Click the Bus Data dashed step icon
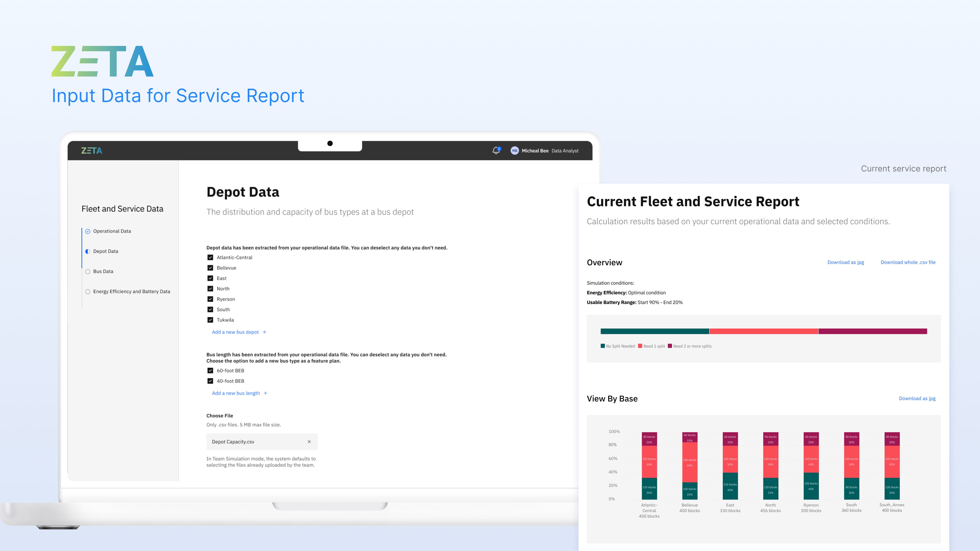Viewport: 980px width, 551px height. click(x=88, y=271)
